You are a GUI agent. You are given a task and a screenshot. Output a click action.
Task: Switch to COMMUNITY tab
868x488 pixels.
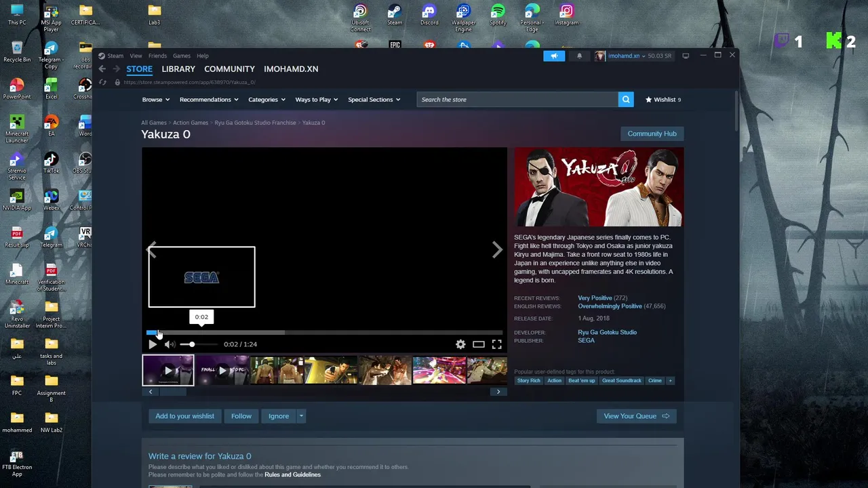click(x=229, y=69)
